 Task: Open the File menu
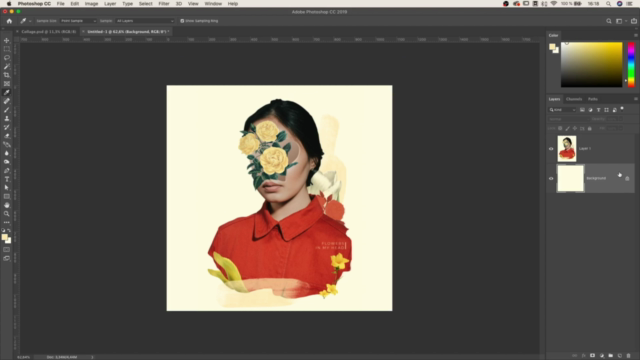click(x=60, y=4)
